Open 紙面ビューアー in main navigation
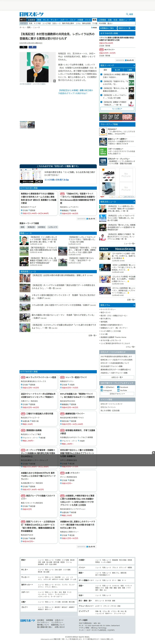Screen dimensions: 155x644 [126, 20]
